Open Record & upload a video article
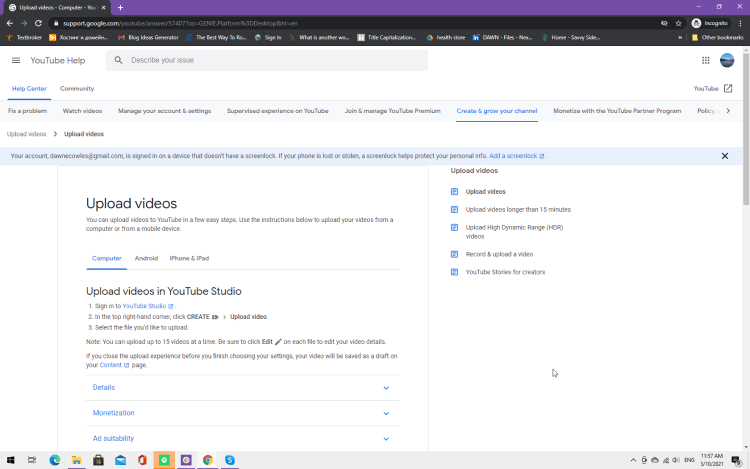750x469 pixels. click(x=499, y=254)
